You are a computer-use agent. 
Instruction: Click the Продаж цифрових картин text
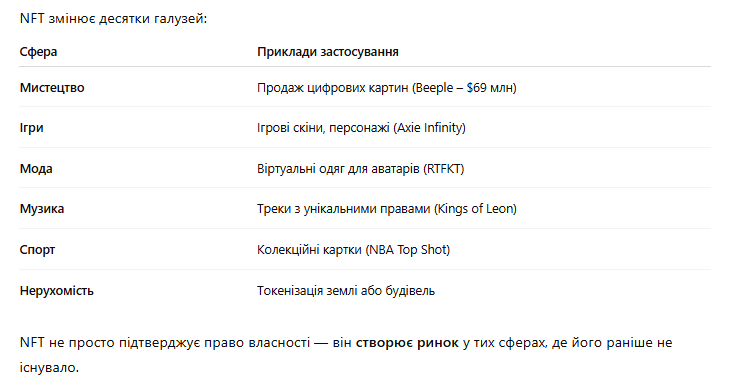(333, 88)
